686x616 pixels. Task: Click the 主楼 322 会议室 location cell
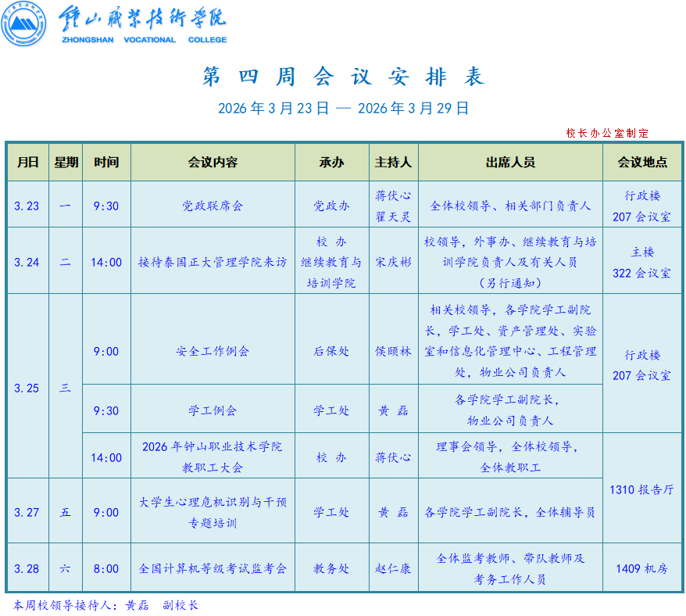(x=642, y=263)
